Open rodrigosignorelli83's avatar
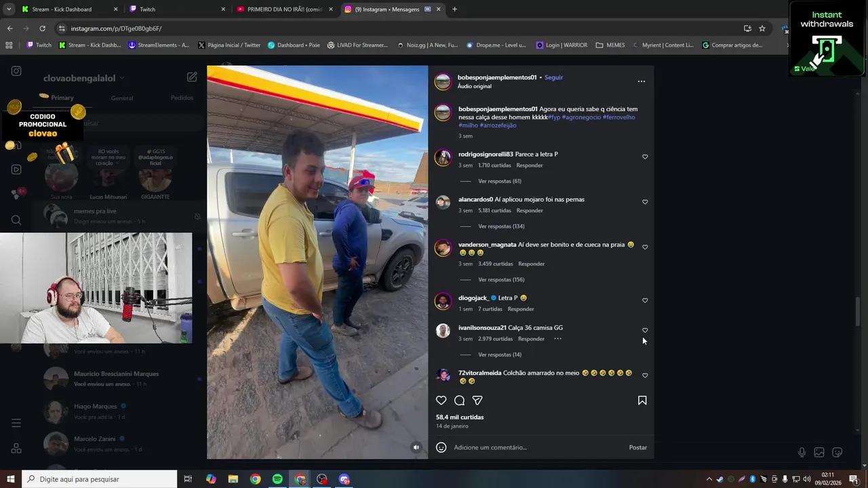The image size is (868, 488). point(443,157)
